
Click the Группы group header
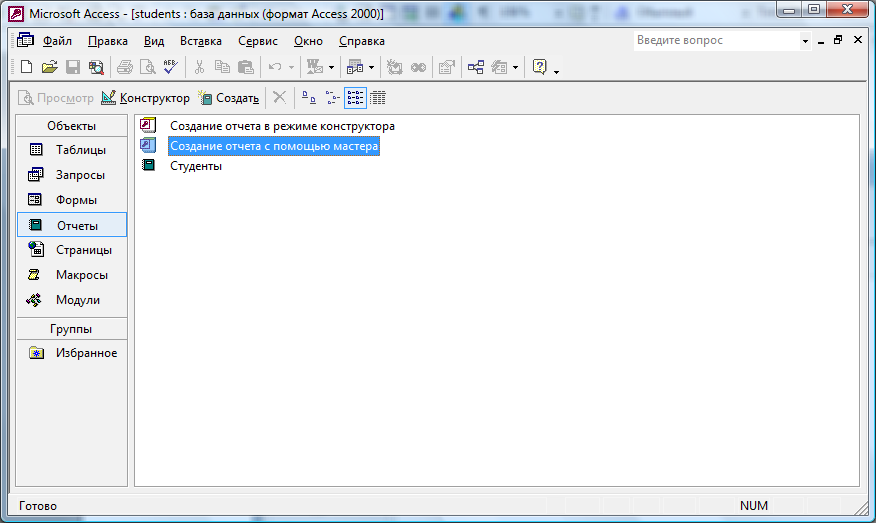click(72, 329)
